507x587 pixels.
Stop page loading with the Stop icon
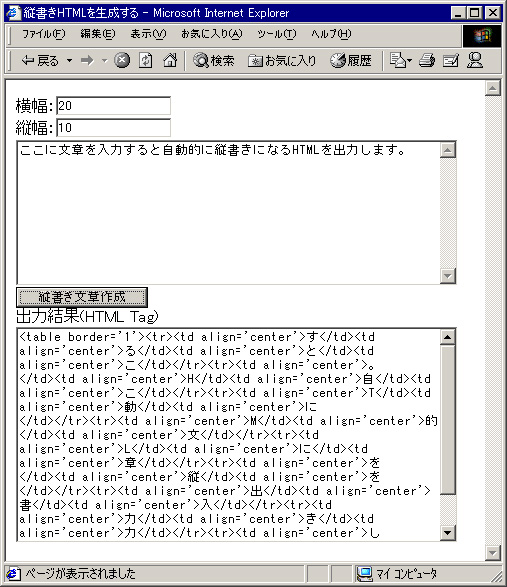click(122, 60)
